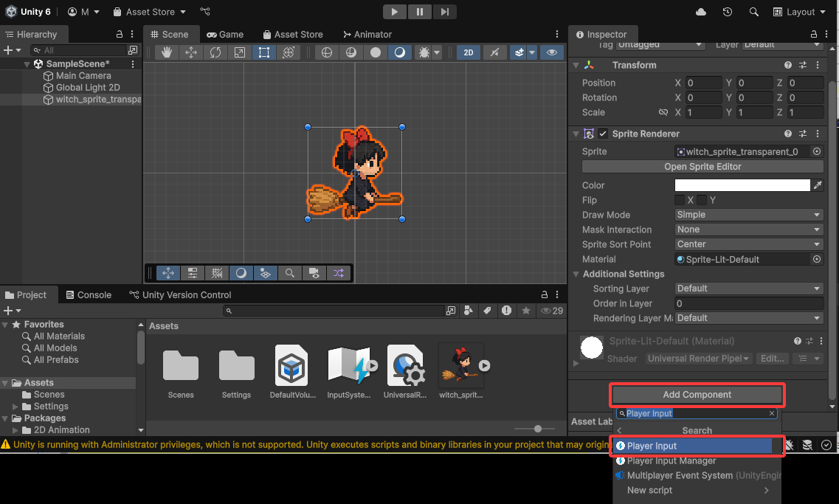Image resolution: width=839 pixels, height=504 pixels.
Task: Open the Unity Version Control tab
Action: [180, 295]
